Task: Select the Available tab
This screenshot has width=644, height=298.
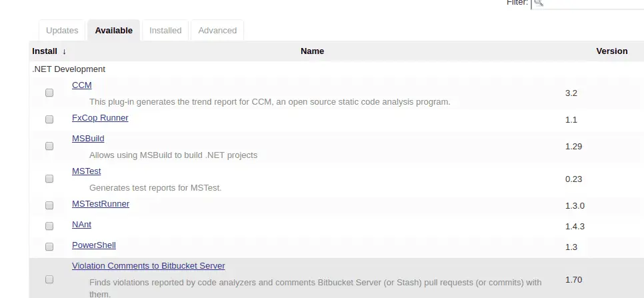Action: coord(113,31)
